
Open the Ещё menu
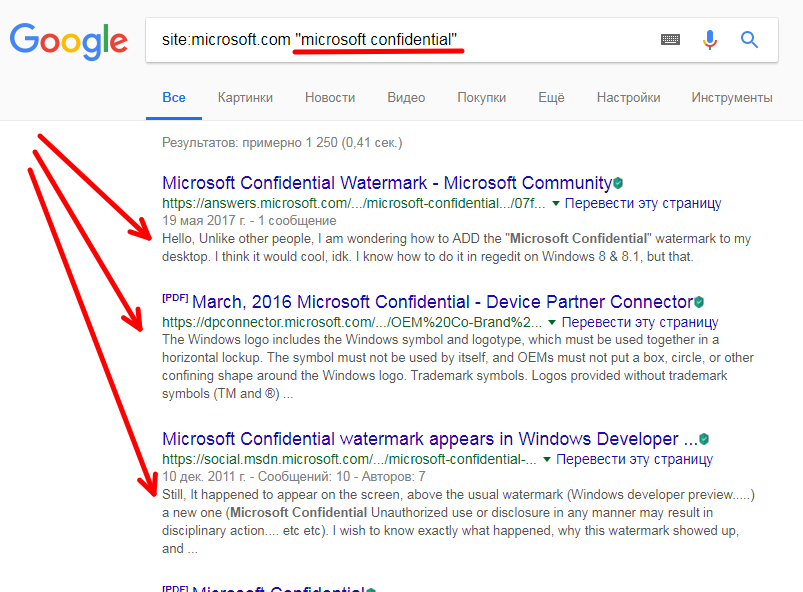551,97
